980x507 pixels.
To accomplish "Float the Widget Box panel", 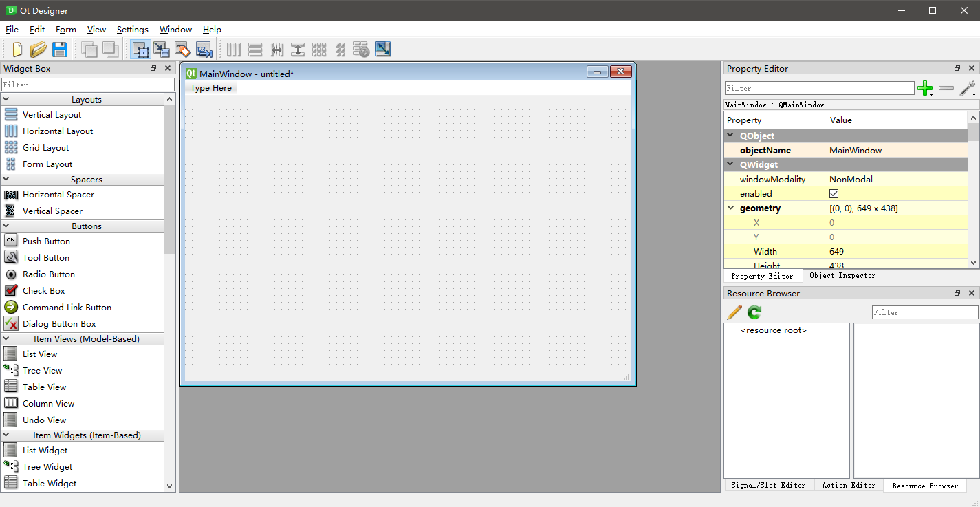I will tap(153, 68).
